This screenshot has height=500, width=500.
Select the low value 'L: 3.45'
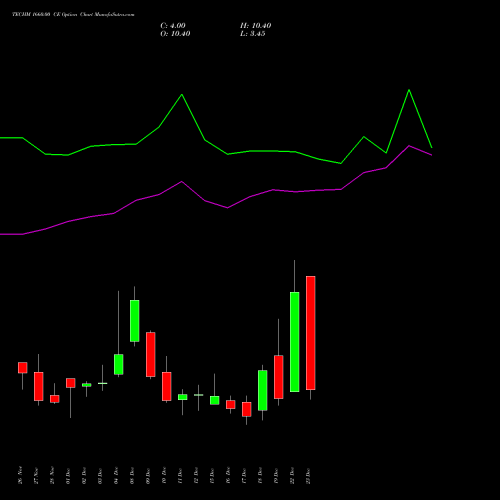[253, 34]
